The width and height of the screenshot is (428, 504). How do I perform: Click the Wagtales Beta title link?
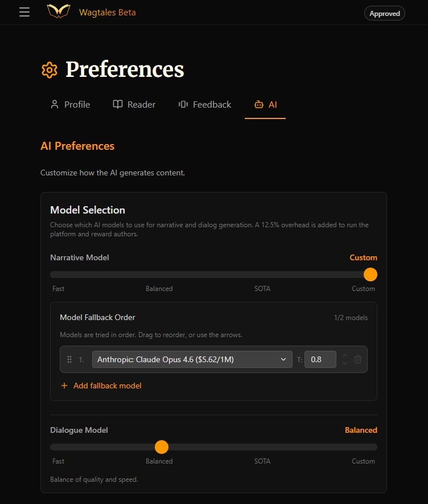[x=107, y=12]
